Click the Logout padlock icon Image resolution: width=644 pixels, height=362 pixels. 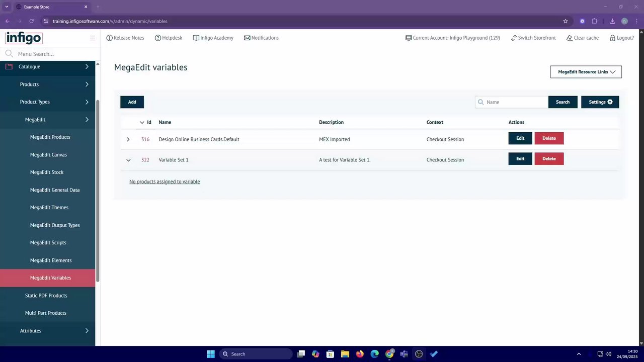pyautogui.click(x=612, y=38)
